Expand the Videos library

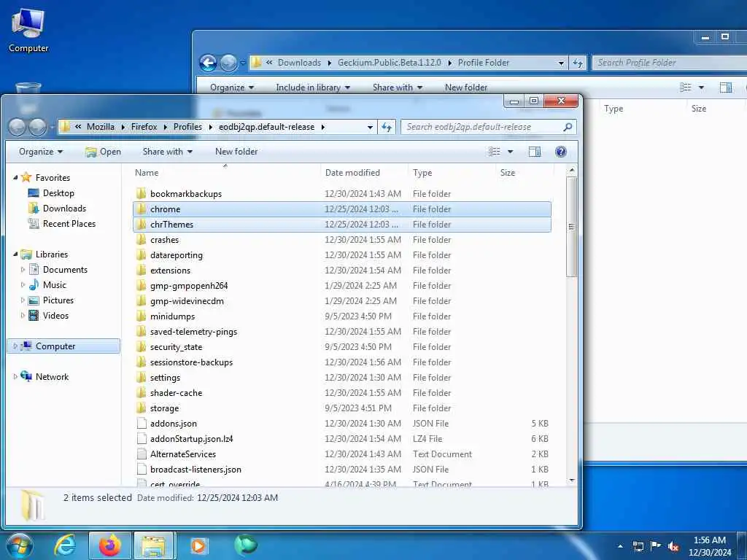tap(23, 315)
